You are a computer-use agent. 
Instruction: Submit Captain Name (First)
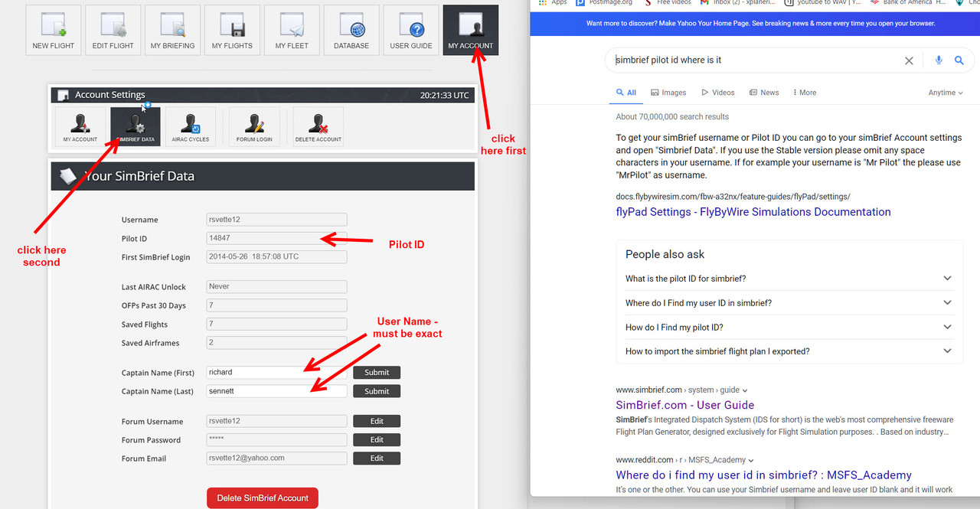[377, 373]
